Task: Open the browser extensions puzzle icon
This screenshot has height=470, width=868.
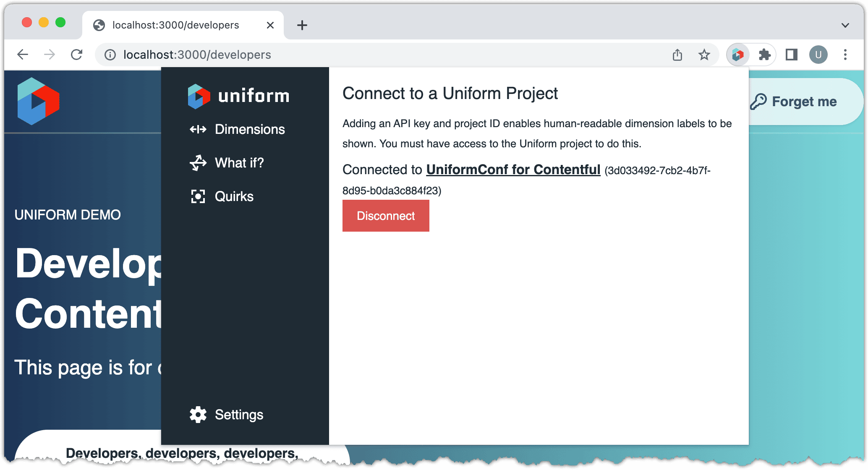Action: [x=764, y=55]
